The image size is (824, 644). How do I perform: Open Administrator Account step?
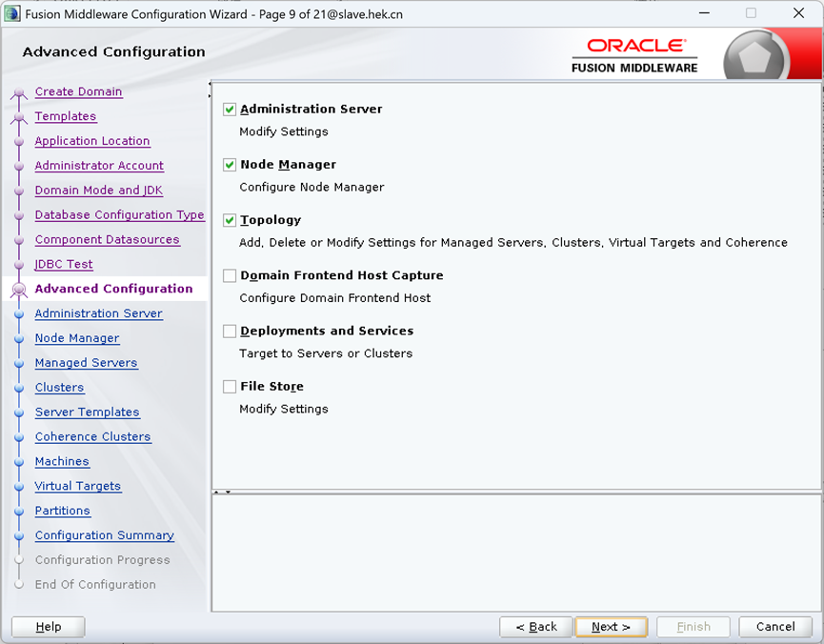99,166
